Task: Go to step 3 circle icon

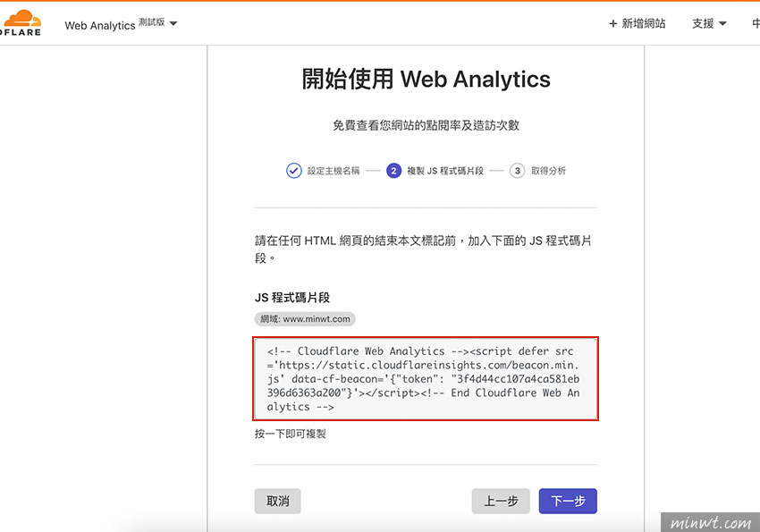Action: [517, 171]
